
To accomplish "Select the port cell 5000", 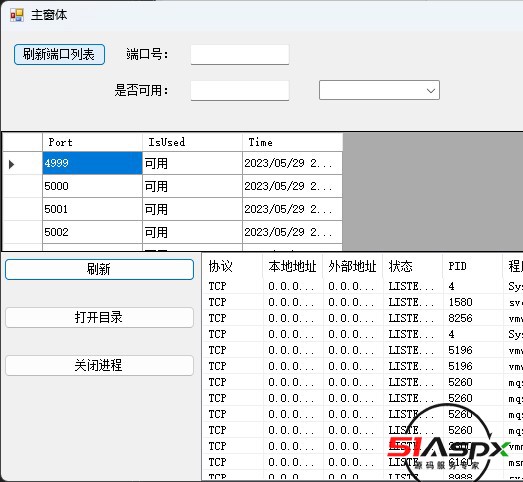I will [x=92, y=186].
